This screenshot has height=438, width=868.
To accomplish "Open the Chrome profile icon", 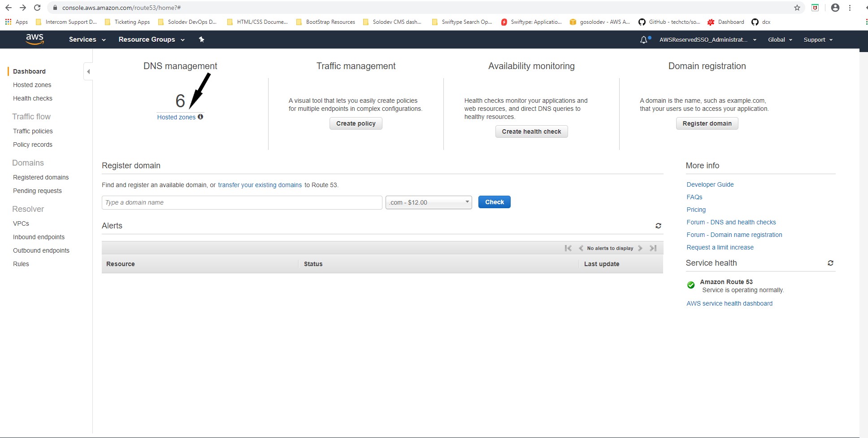I will (x=835, y=8).
